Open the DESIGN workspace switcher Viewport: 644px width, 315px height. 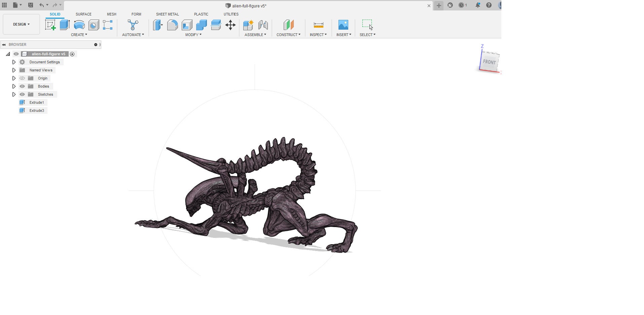[21, 24]
